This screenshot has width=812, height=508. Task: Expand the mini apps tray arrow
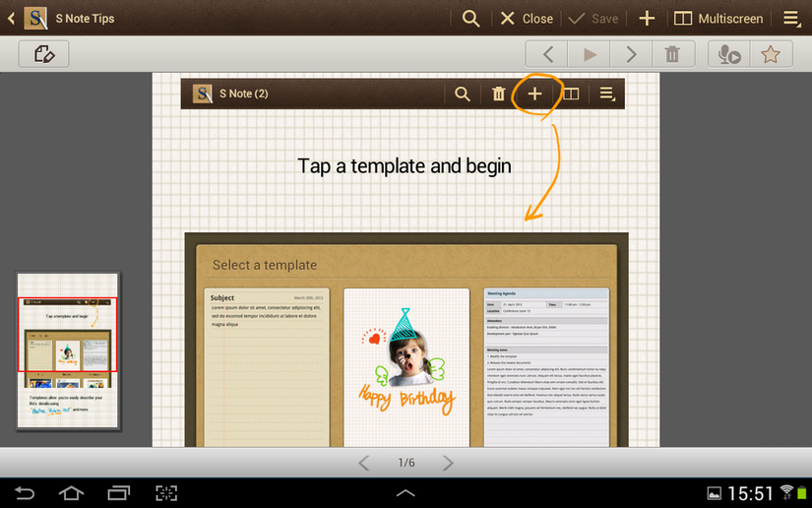(x=406, y=493)
